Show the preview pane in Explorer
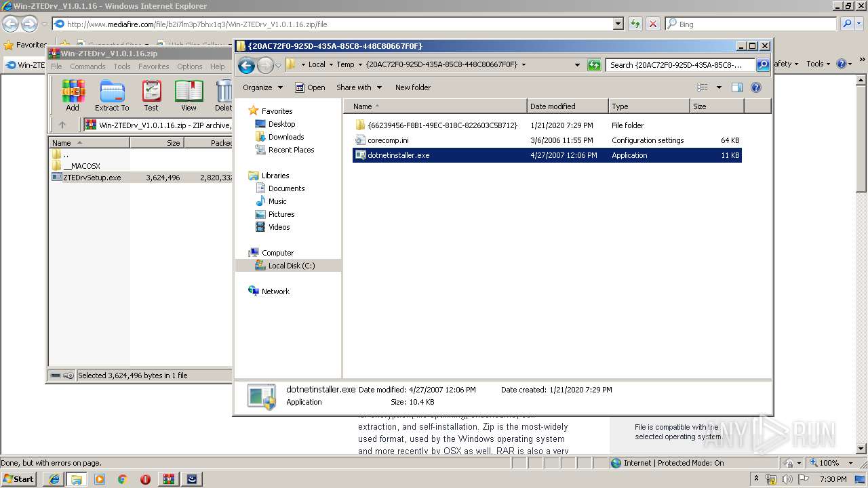868x488 pixels. point(737,87)
